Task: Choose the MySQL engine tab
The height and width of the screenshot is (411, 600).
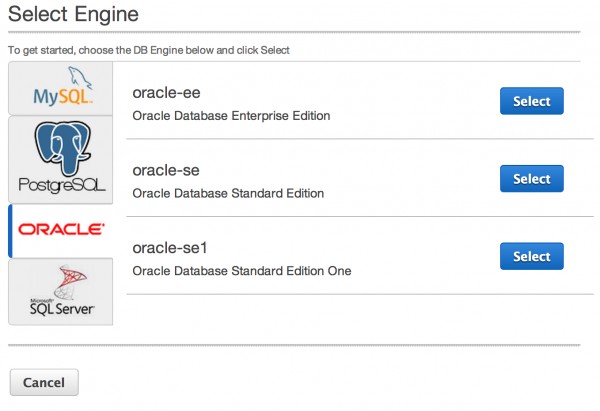Action: [x=60, y=88]
